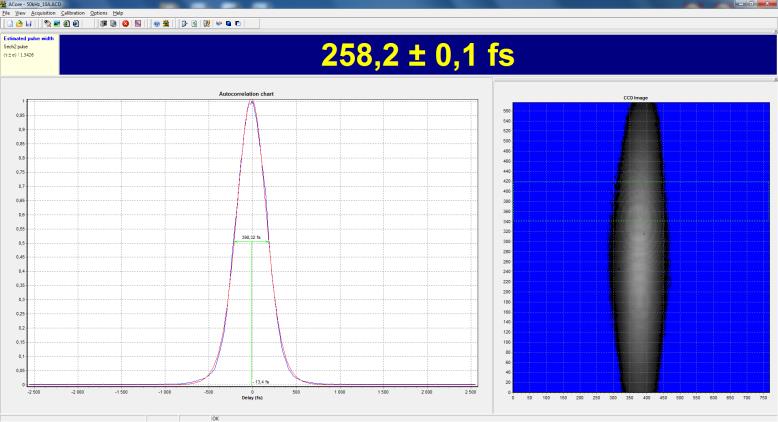Click the last icon in the toolbar

click(238, 22)
